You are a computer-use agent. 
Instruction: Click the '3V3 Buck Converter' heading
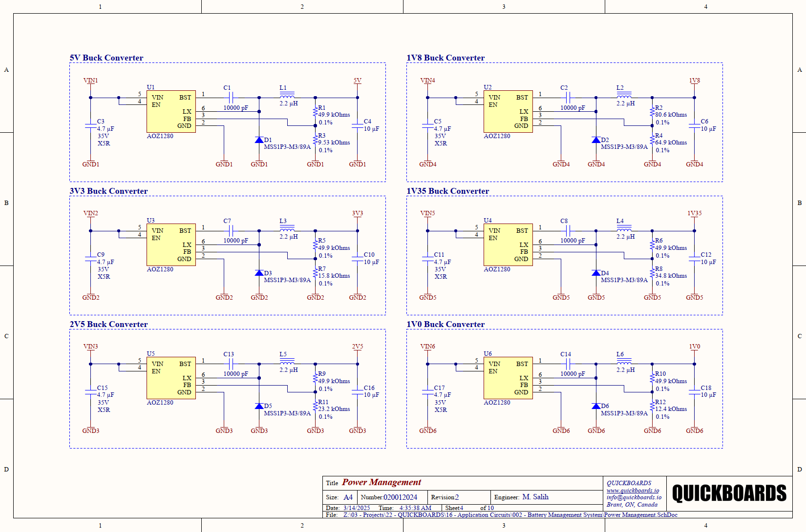[x=108, y=191]
